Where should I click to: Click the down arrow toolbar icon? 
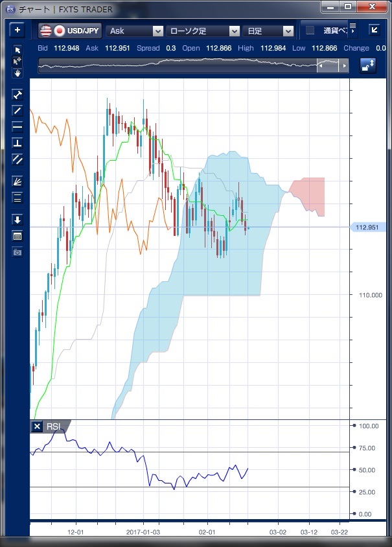point(17,220)
